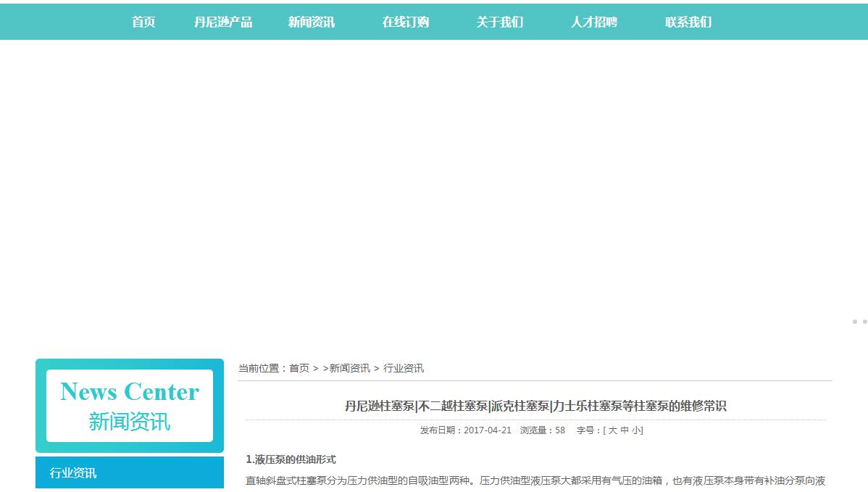Screen dimensions: 868x492
Task: Open 联系我们 in the navigation bar
Action: click(x=688, y=22)
